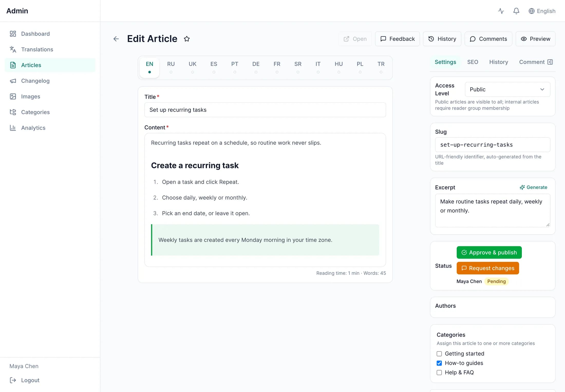Star this article as favorite
This screenshot has width=565, height=392.
click(187, 39)
